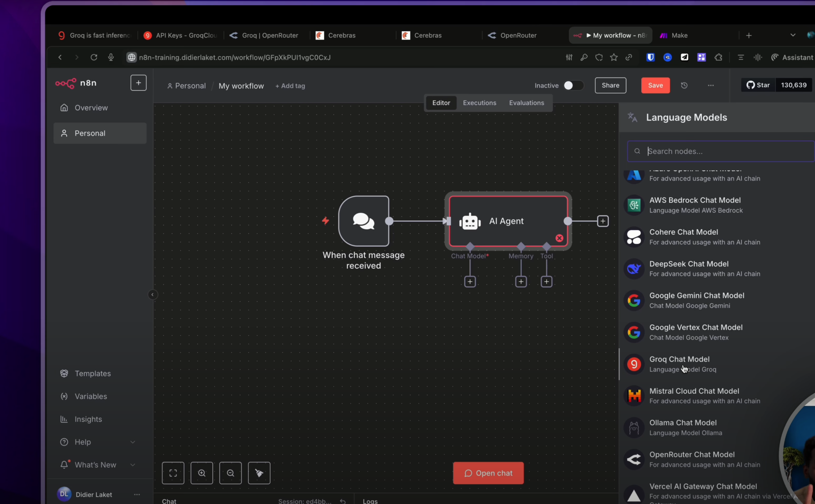Bookmark this page with star icon
Viewport: 815px width, 504px height.
point(614,57)
